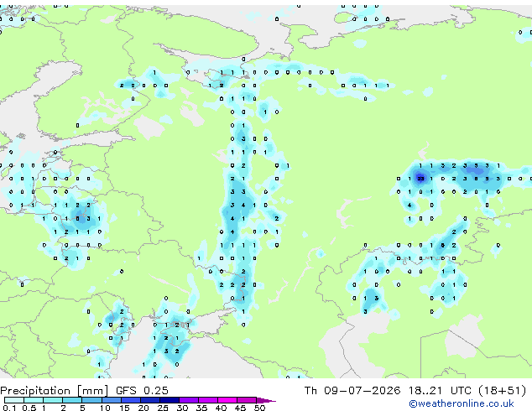Click legend label '15'
This screenshot has width=532, height=411.
(124, 408)
